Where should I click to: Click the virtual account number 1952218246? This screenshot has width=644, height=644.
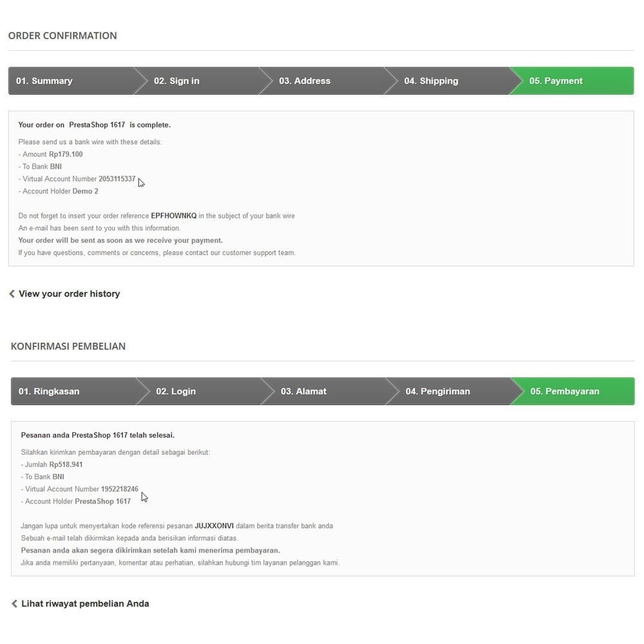click(x=120, y=489)
